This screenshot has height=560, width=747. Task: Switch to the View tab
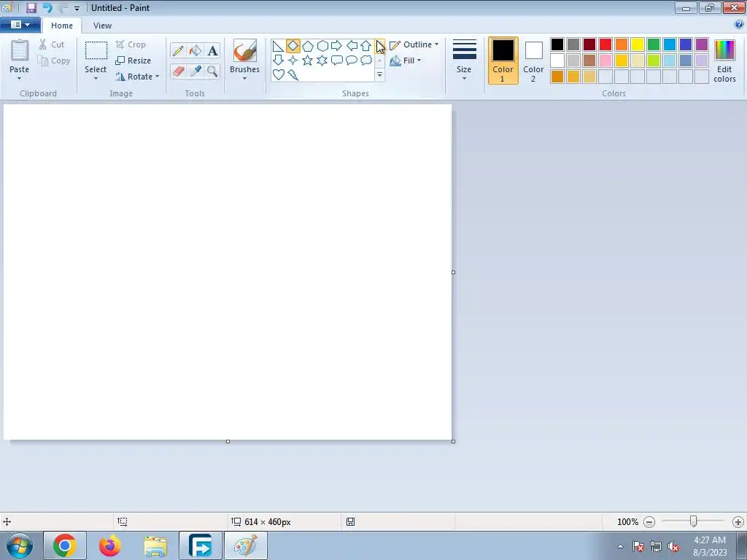[102, 26]
